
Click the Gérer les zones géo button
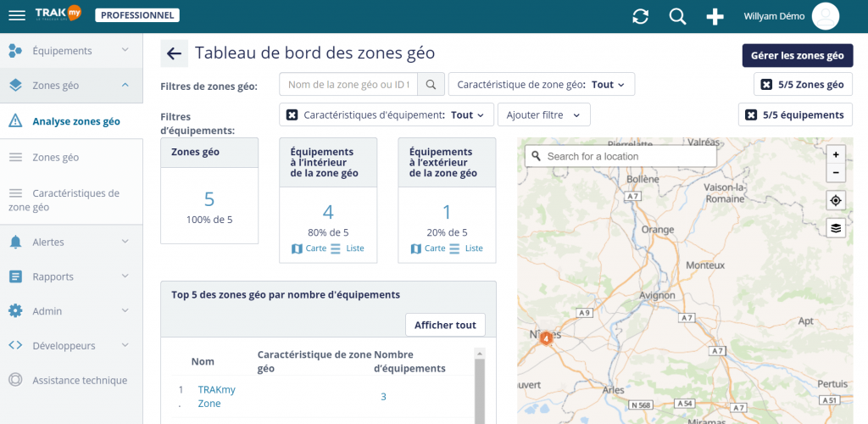coord(797,55)
